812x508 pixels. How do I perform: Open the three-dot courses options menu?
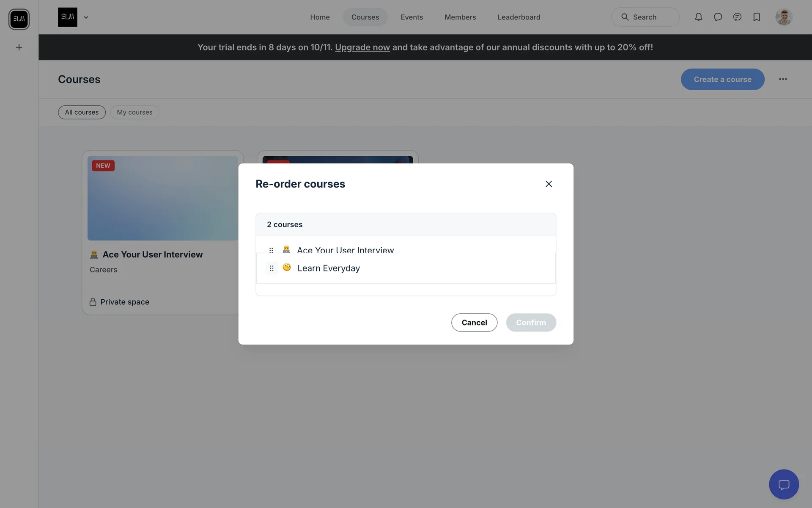click(783, 79)
